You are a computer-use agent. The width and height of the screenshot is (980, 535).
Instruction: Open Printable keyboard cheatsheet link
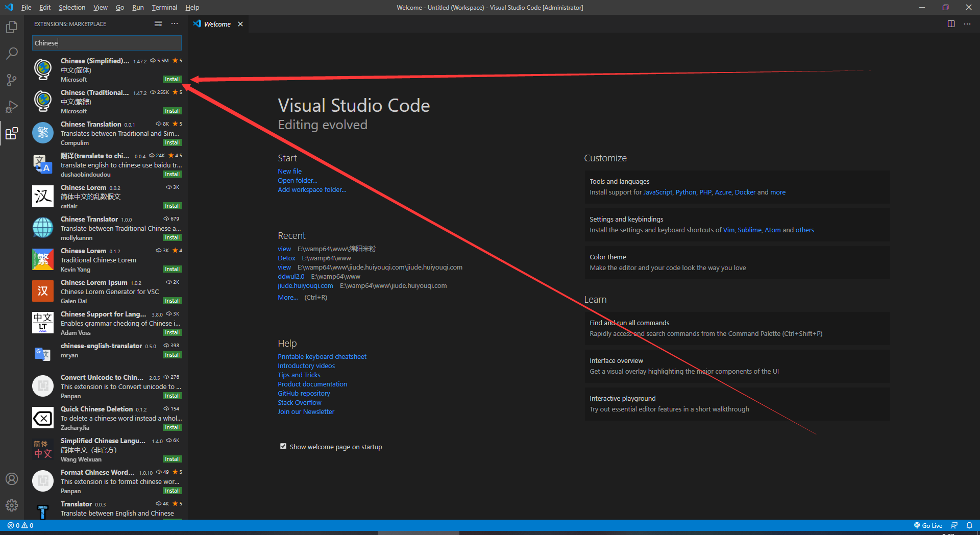coord(322,356)
